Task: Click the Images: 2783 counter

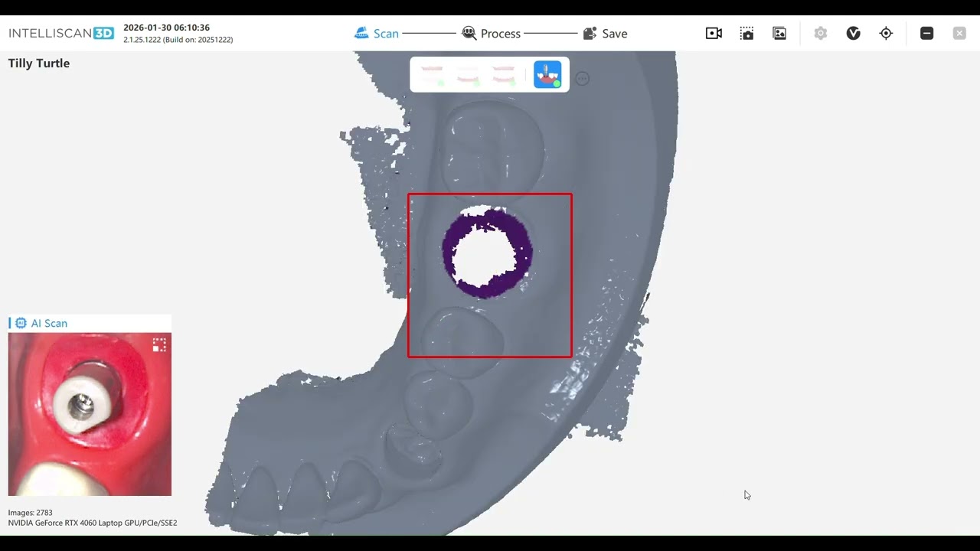Action: coord(31,513)
